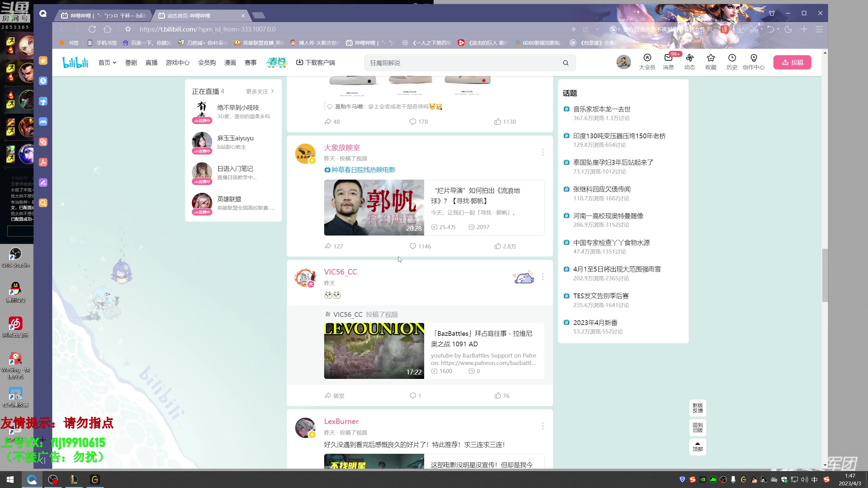
Task: Open more options on LexBurner post
Action: tap(542, 426)
